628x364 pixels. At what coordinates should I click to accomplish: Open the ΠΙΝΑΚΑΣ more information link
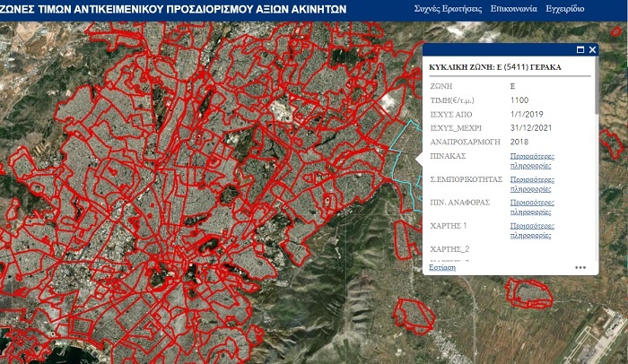pyautogui.click(x=530, y=160)
